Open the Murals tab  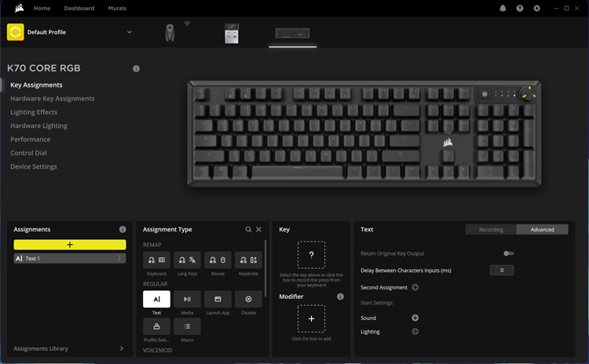(117, 9)
